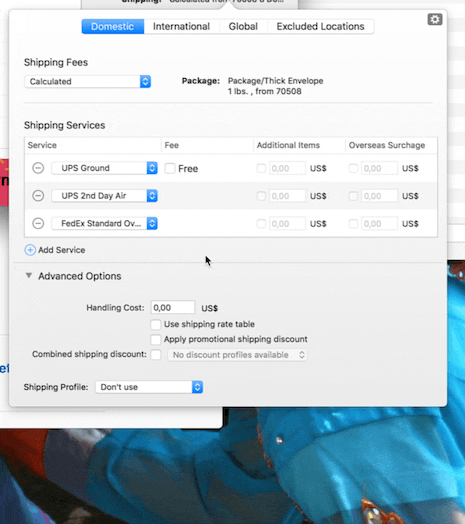Remove the UPS 2nd Day Air service
The image size is (465, 524).
(38, 195)
